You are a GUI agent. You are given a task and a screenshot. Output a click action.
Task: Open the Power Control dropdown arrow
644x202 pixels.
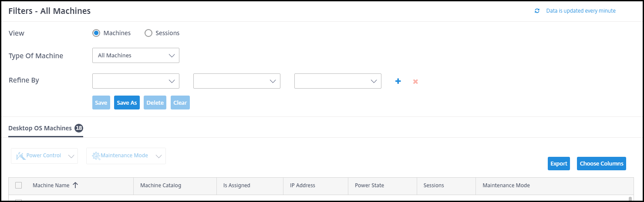click(x=72, y=156)
